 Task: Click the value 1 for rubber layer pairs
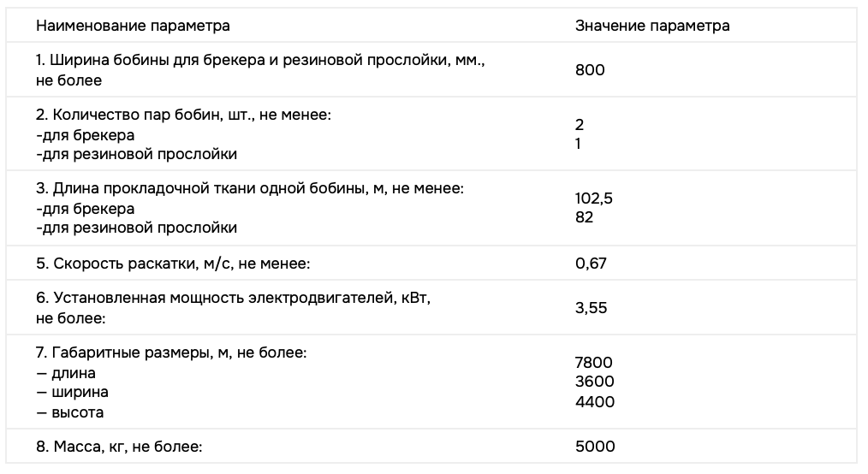click(x=579, y=144)
